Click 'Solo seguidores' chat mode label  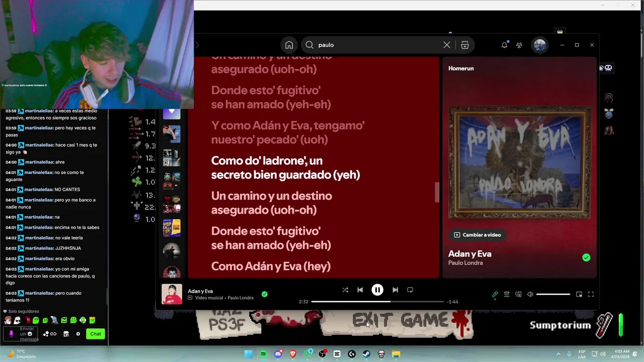(x=23, y=311)
